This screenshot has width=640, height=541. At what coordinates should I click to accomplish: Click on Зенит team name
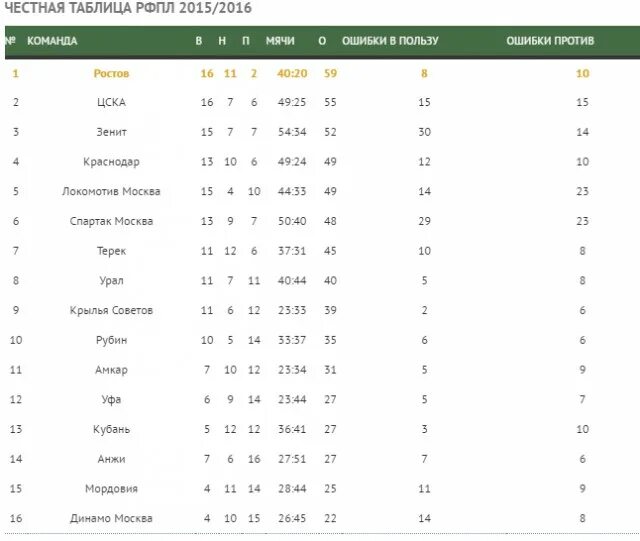point(111,132)
